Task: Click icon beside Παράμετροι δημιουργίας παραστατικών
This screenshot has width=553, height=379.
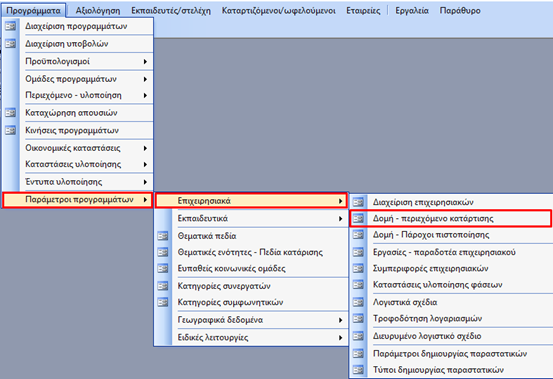Action: coord(358,354)
